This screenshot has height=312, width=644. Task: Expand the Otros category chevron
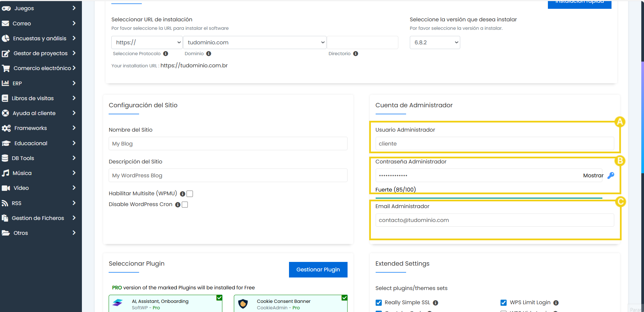(74, 232)
